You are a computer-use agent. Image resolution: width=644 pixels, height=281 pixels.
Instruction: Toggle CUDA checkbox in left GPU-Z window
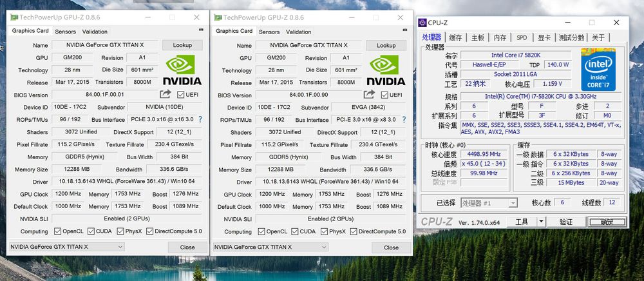pyautogui.click(x=91, y=231)
